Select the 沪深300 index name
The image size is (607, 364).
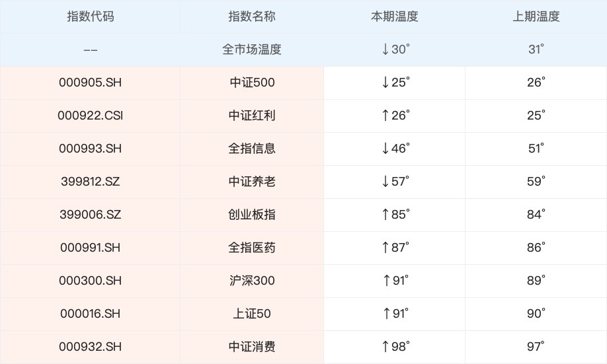(251, 281)
